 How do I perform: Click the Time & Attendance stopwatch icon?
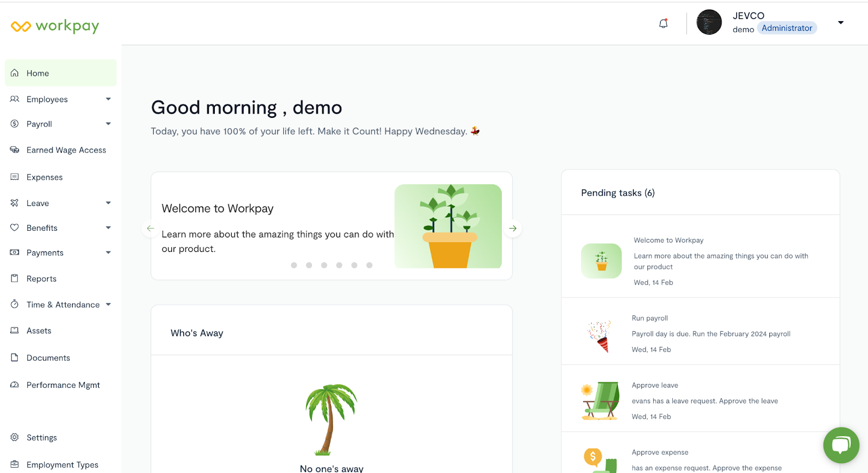[15, 304]
